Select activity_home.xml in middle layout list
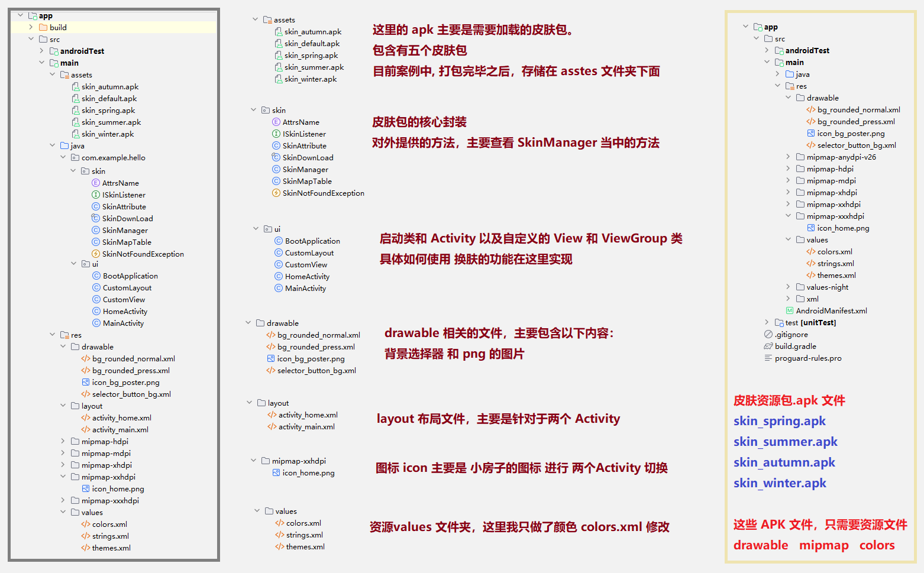 point(308,415)
